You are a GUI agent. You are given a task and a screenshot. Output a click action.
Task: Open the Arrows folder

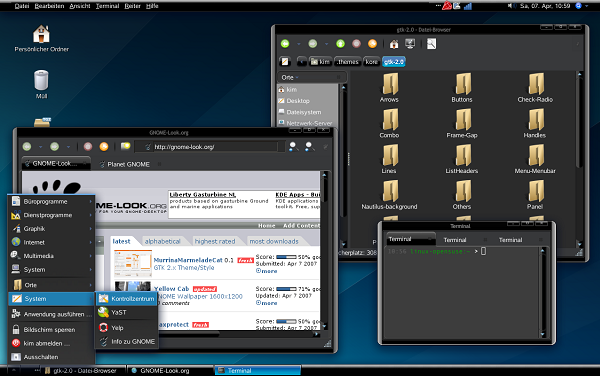pyautogui.click(x=390, y=88)
